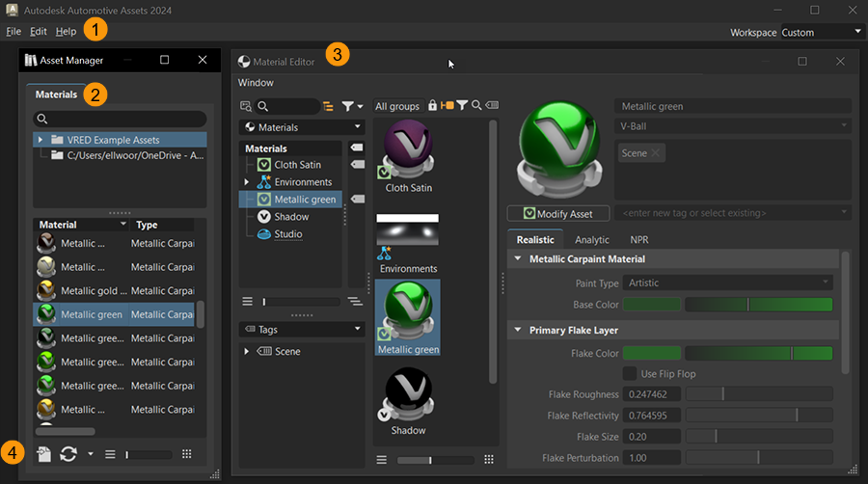
Task: Click the refresh arrows icon in Asset Manager
Action: 68,454
